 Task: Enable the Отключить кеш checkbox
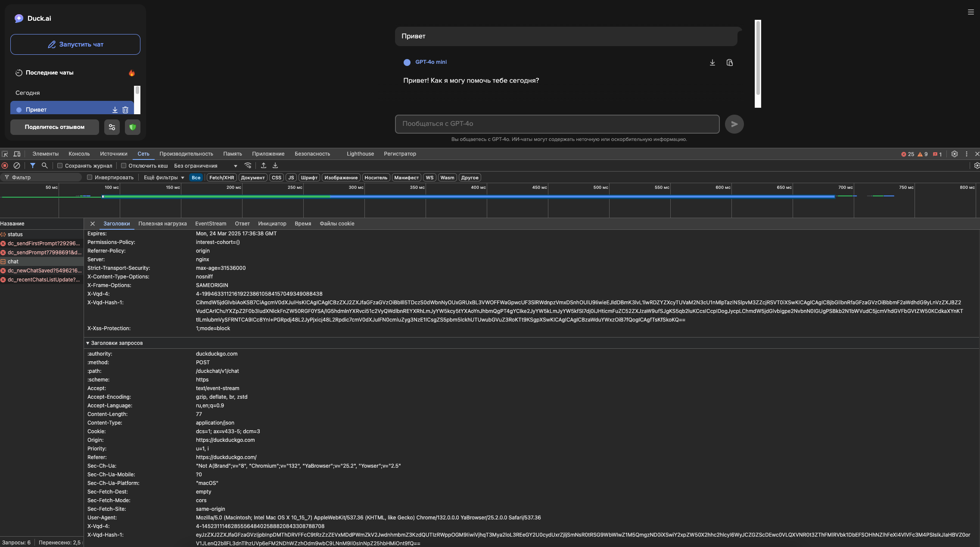124,166
